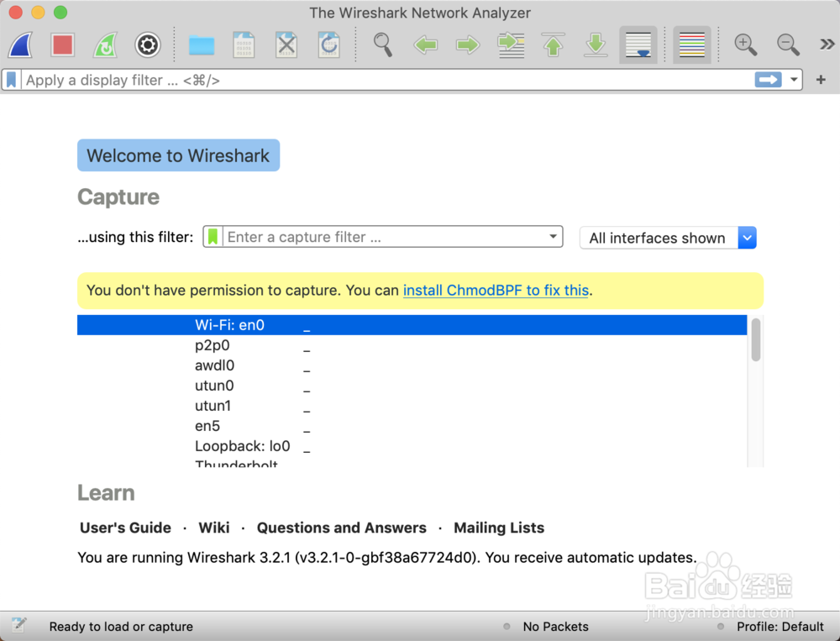This screenshot has height=641, width=840.
Task: Select the utun1 interface
Action: 412,406
